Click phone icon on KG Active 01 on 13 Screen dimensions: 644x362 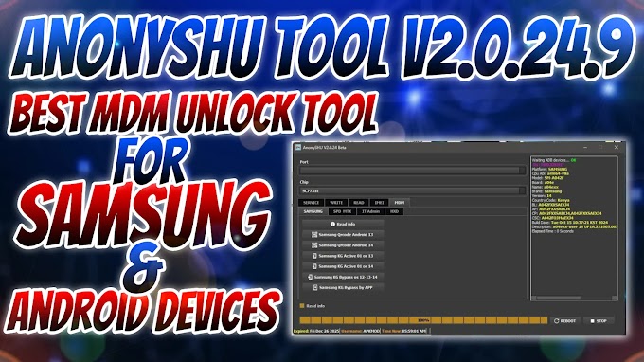(314, 256)
